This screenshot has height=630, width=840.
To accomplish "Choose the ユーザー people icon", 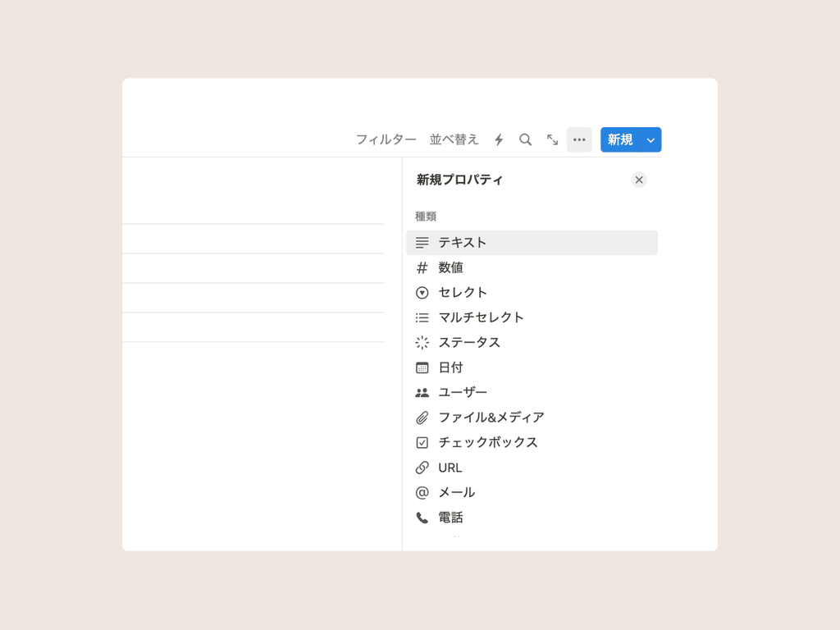I will coord(422,393).
